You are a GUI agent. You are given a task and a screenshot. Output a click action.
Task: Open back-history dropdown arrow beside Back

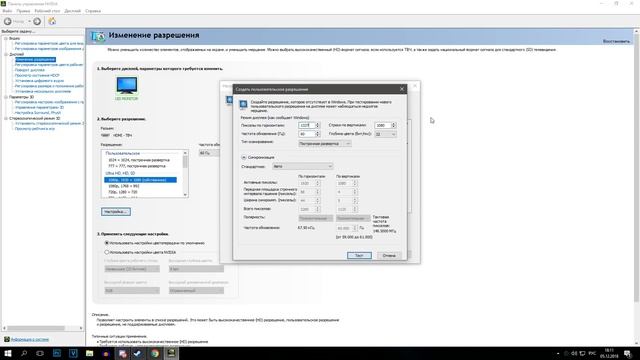tap(29, 21)
